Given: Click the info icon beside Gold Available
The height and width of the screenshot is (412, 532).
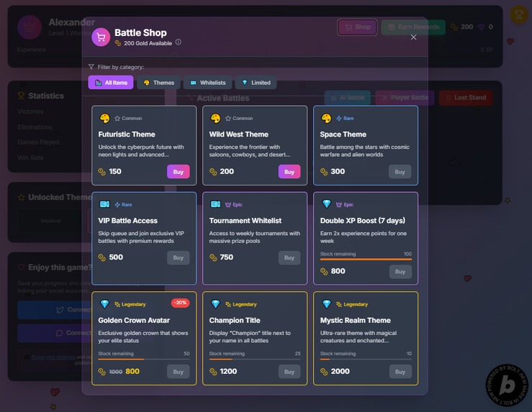Looking at the screenshot, I should click(178, 42).
